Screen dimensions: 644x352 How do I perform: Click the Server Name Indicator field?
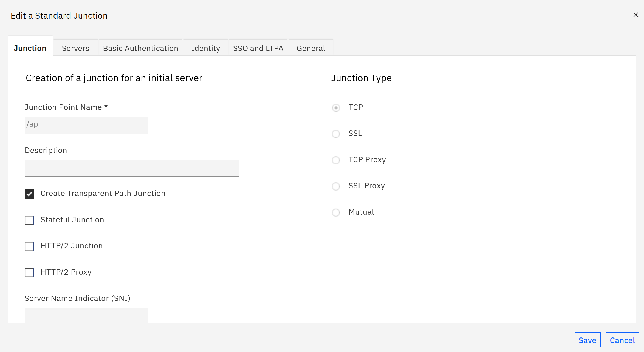[x=86, y=315]
